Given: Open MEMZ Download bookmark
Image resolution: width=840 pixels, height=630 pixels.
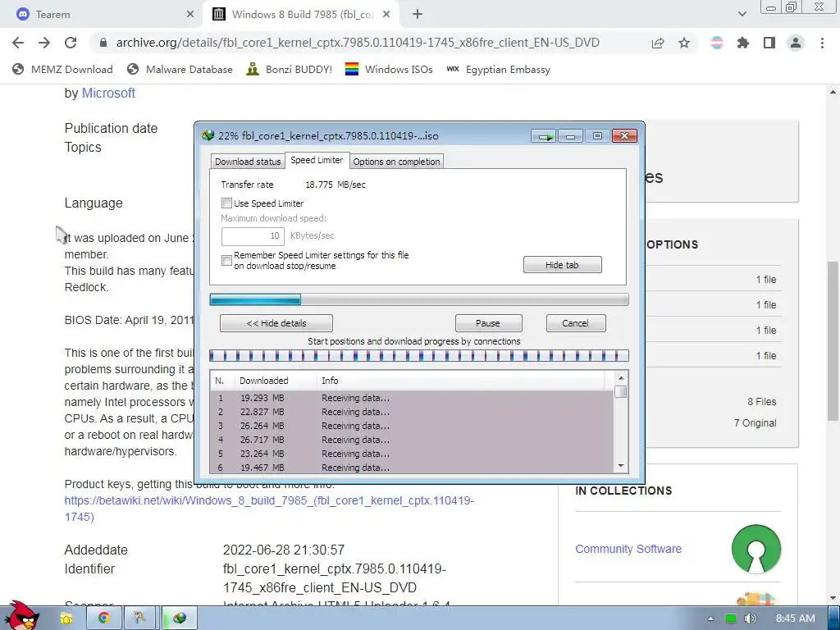Looking at the screenshot, I should pyautogui.click(x=62, y=70).
